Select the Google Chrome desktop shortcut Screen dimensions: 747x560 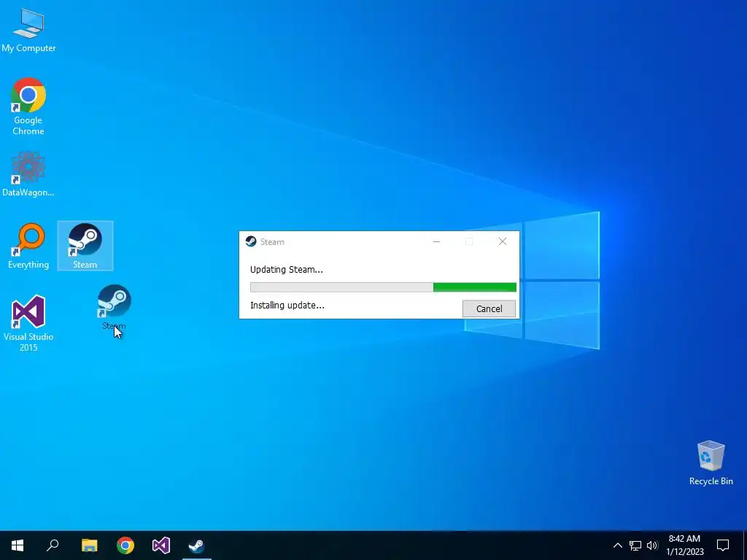(28, 106)
